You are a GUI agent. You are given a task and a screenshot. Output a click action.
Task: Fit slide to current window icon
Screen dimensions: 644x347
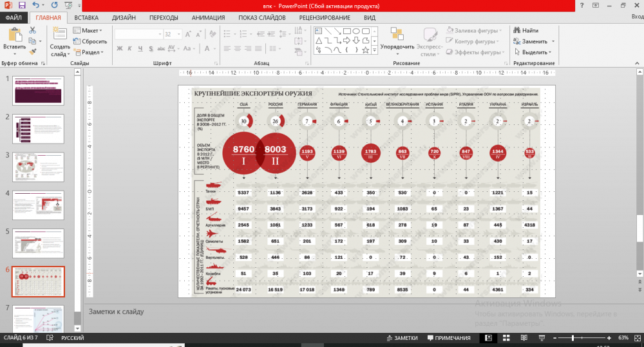pyautogui.click(x=637, y=338)
